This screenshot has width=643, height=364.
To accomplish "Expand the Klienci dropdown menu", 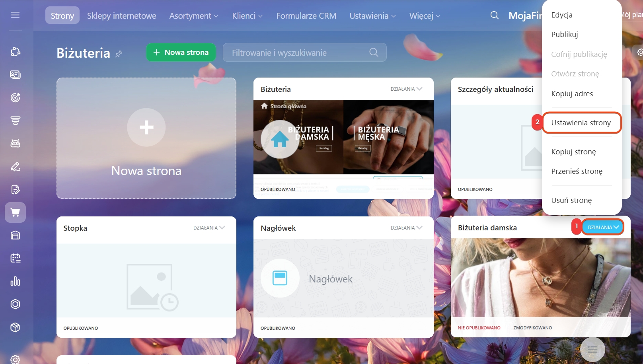I will point(247,16).
